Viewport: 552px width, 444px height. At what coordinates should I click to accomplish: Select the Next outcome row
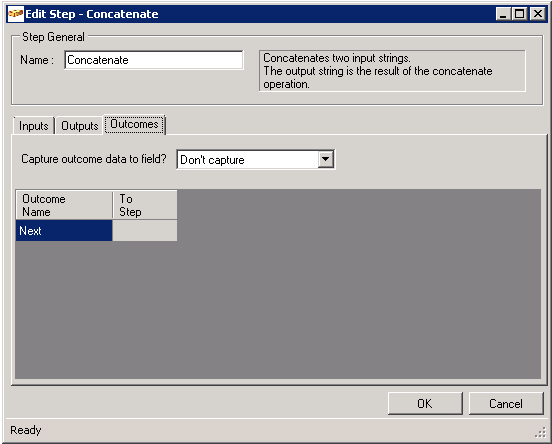point(64,231)
